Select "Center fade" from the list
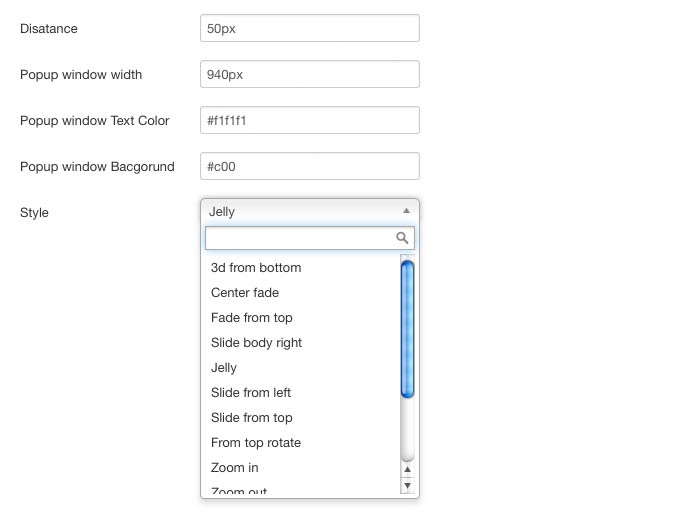This screenshot has width=700, height=525. click(x=245, y=293)
